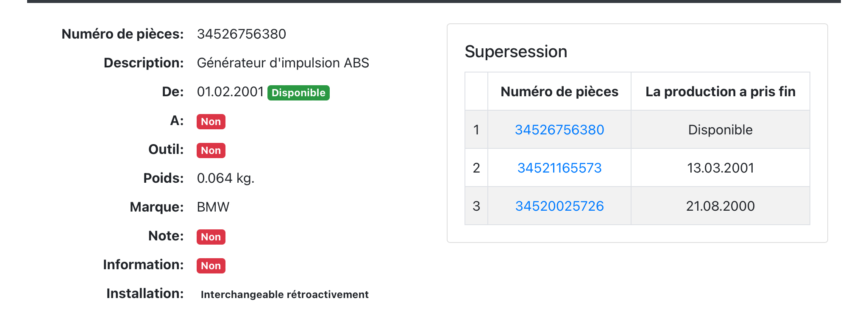The width and height of the screenshot is (868, 329).
Task: Follow the 34520025726 part number link
Action: tap(559, 206)
